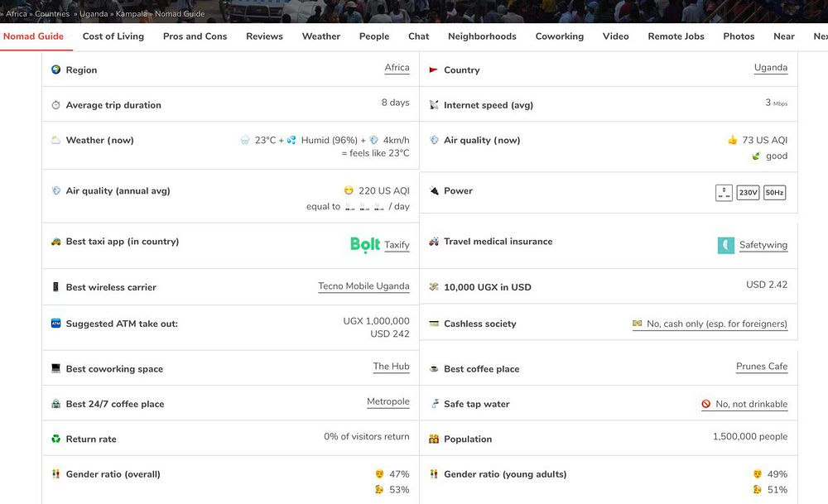Image resolution: width=828 pixels, height=504 pixels.
Task: Click the power socket type icon
Action: [x=724, y=193]
